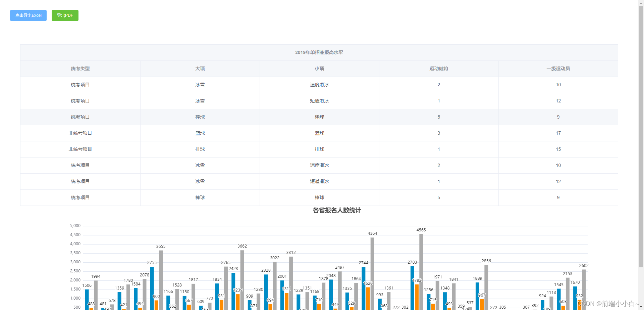Screen dimensions: 644x310
Task: Select value 3 in the 篮球 row
Action: 439,133
